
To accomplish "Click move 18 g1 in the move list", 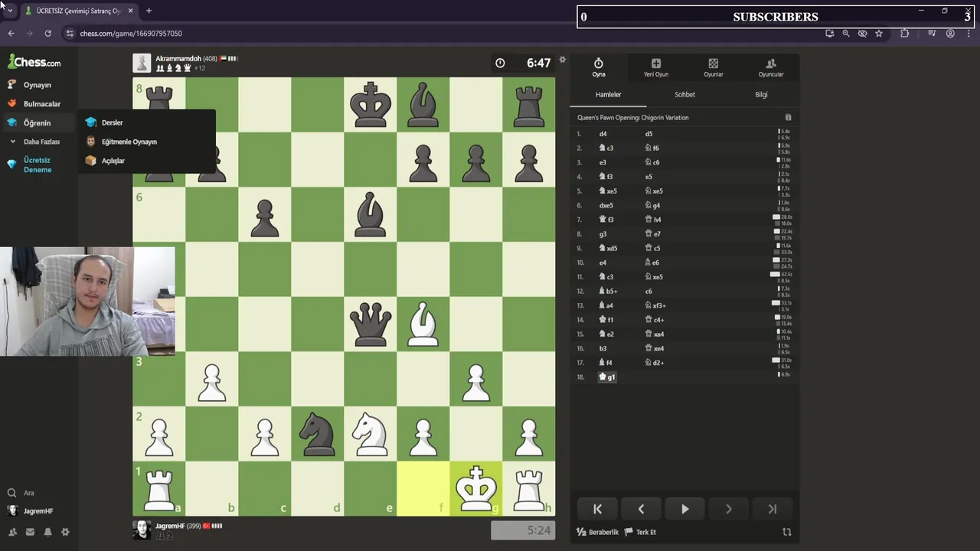I will pyautogui.click(x=607, y=377).
